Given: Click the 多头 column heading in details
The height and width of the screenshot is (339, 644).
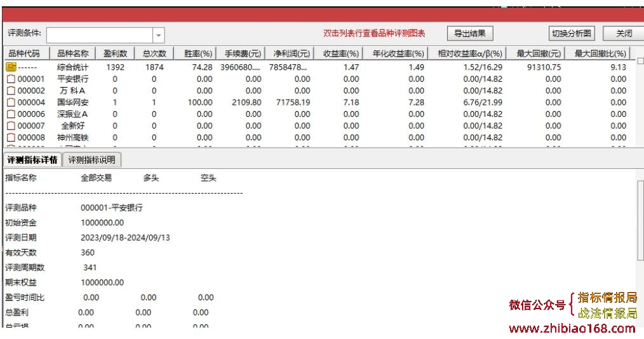Looking at the screenshot, I should [x=151, y=178].
